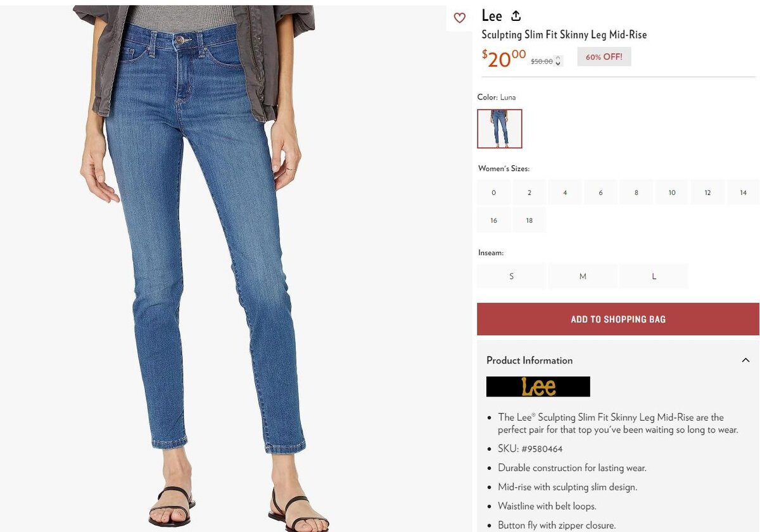Select the Luna color swatch
The height and width of the screenshot is (532, 760).
click(500, 129)
